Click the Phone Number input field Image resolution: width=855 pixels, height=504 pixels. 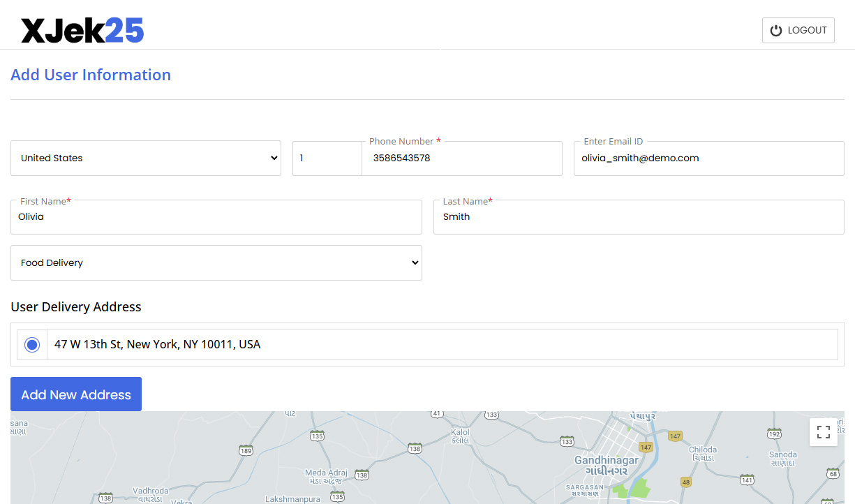[462, 158]
